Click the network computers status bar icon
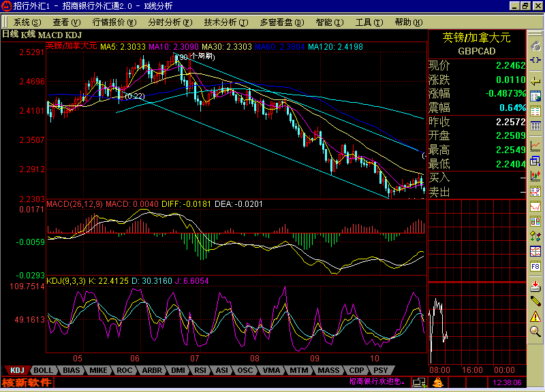Image resolution: width=545 pixels, height=392 pixels. [420, 382]
